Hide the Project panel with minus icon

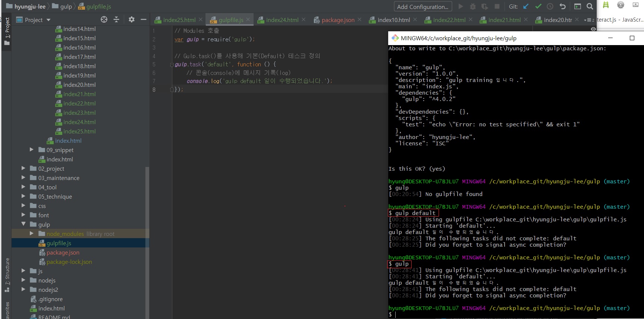point(143,19)
